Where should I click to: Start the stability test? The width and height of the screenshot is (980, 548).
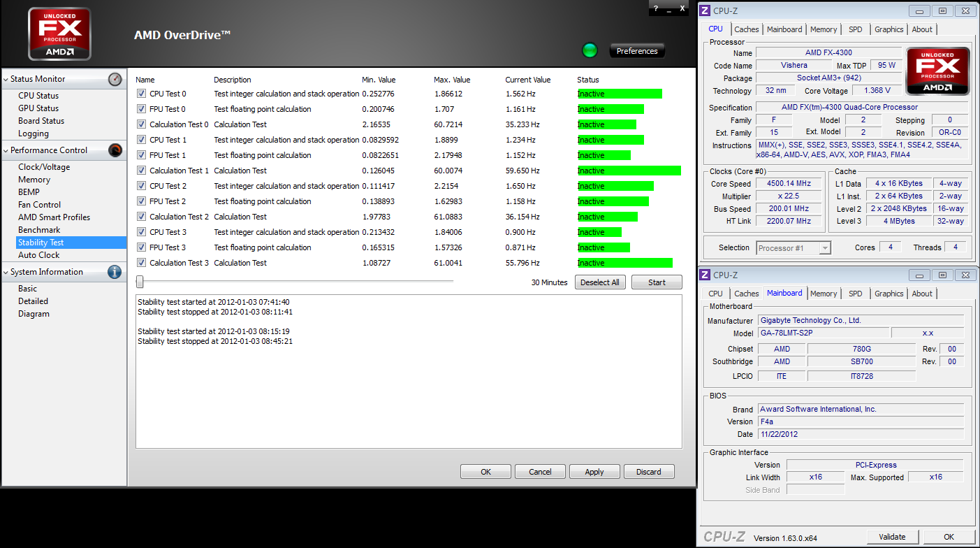click(657, 282)
